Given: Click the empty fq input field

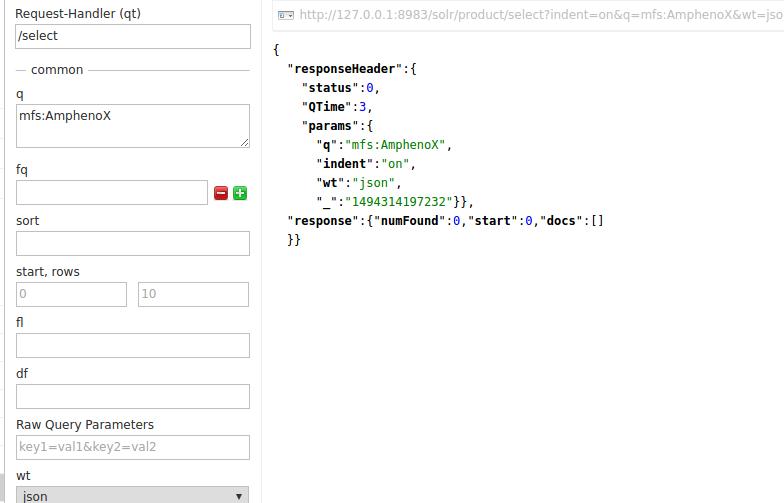Looking at the screenshot, I should [x=112, y=192].
